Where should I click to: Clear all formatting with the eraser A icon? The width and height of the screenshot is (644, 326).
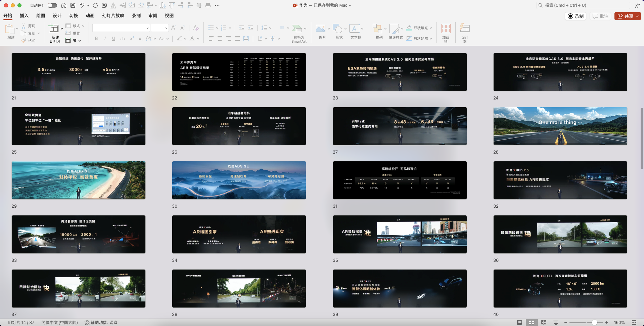tap(196, 28)
